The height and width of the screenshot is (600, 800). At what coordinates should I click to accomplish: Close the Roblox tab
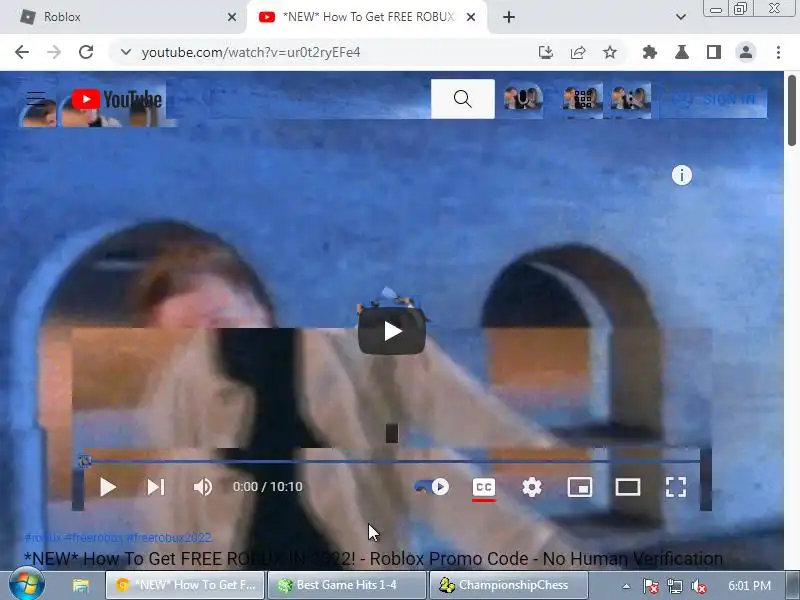click(x=232, y=17)
